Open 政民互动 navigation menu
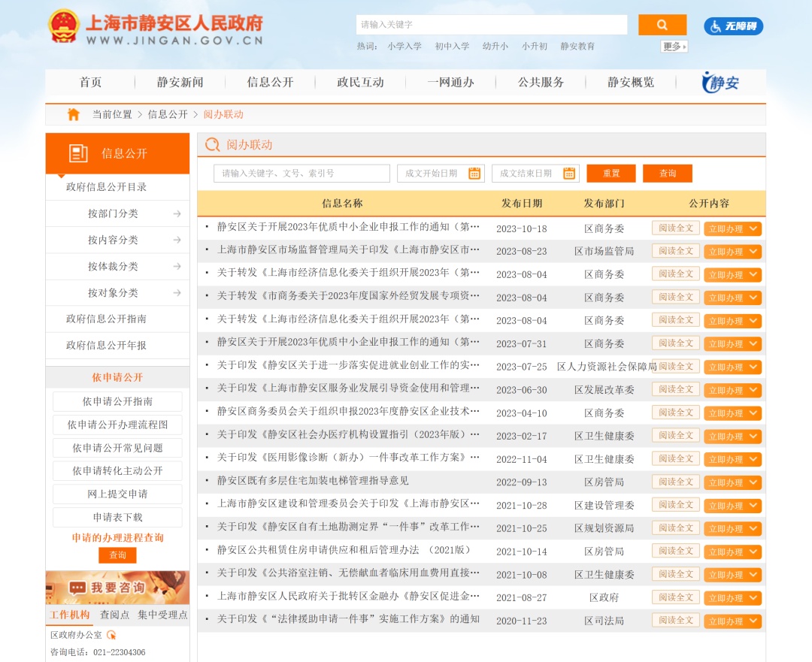The image size is (812, 662). (x=360, y=83)
